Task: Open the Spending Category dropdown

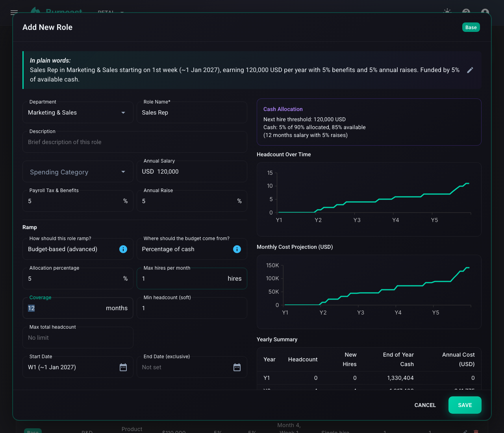Action: pyautogui.click(x=78, y=172)
